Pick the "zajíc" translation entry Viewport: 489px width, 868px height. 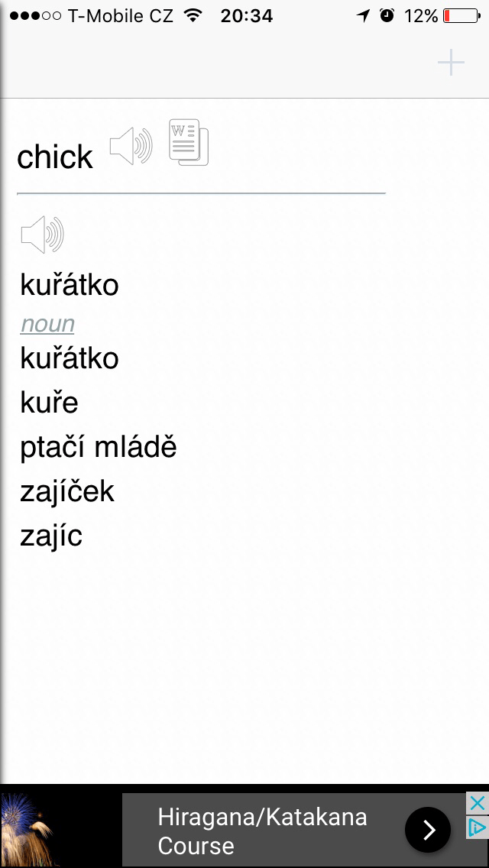(x=51, y=536)
